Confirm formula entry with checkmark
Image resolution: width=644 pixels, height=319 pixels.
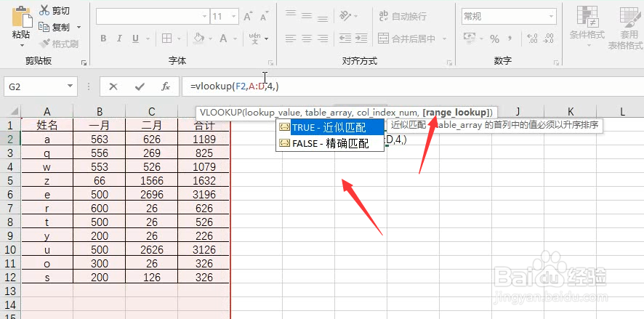coord(140,86)
